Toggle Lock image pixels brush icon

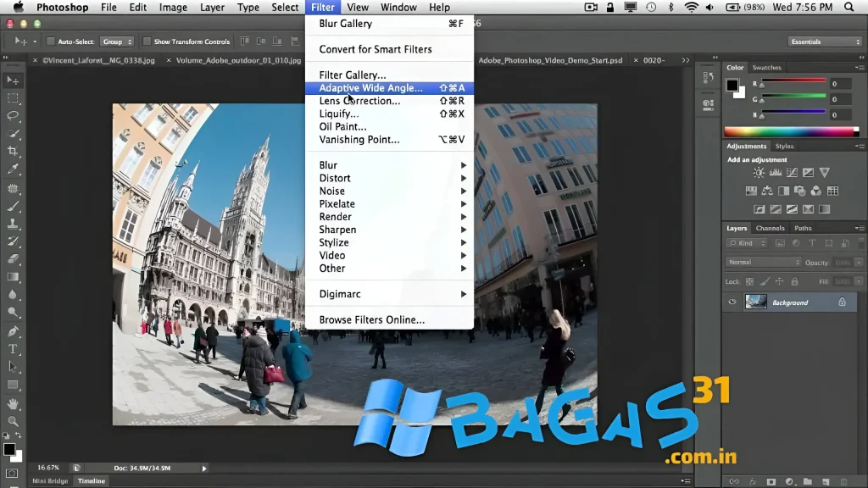765,281
